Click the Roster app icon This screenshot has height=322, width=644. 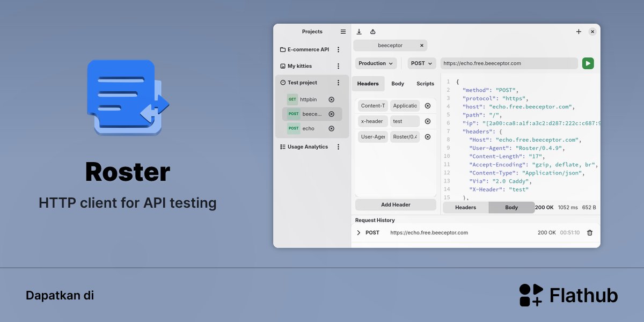coord(128,97)
